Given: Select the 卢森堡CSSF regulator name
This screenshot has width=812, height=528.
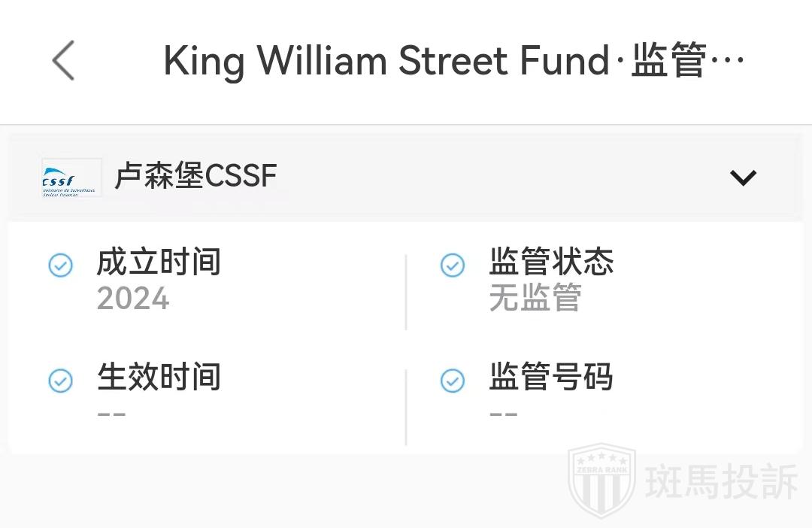Looking at the screenshot, I should click(195, 177).
